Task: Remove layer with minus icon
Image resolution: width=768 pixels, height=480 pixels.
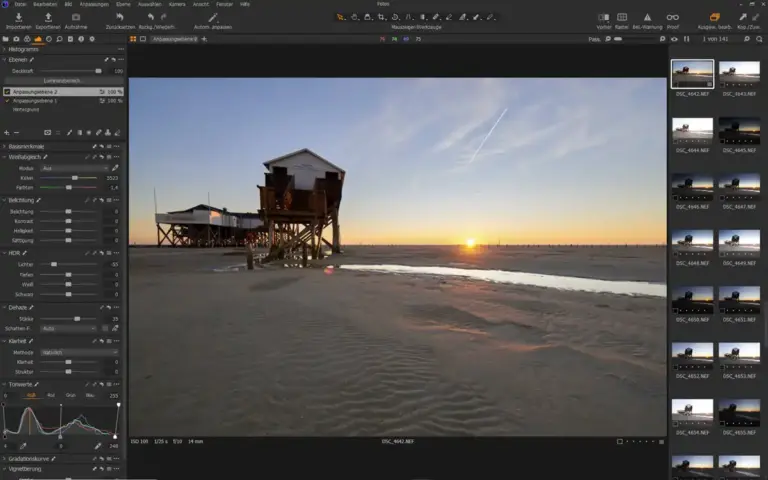Action: pyautogui.click(x=16, y=133)
